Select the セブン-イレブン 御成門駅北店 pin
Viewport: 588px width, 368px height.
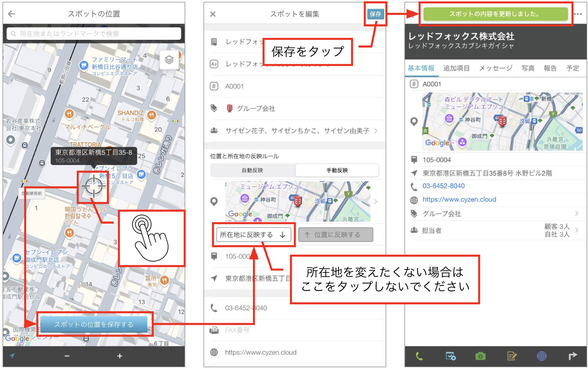click(x=17, y=258)
